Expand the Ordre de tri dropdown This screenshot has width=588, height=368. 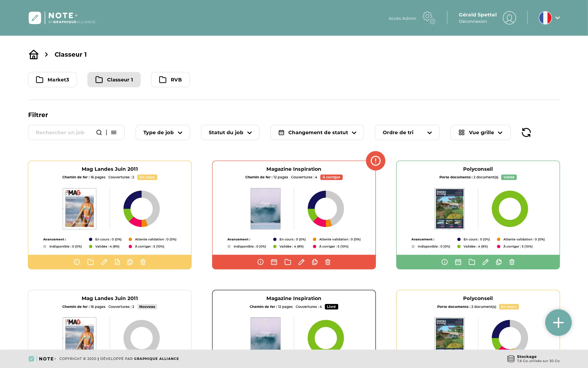pos(407,132)
